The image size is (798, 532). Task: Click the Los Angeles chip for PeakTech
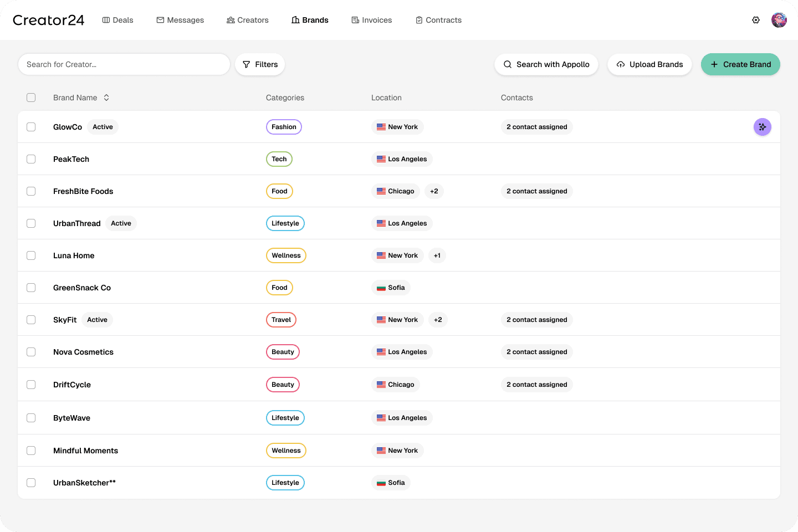tap(402, 159)
